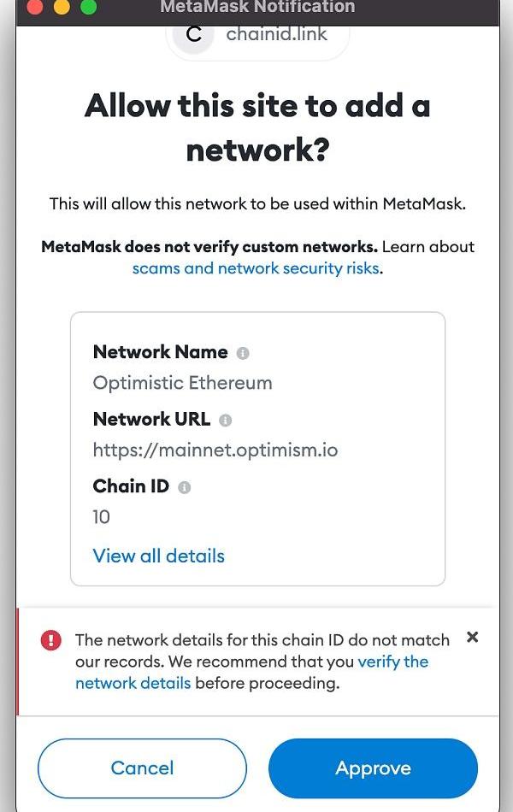Click the Optimistic Ethereum network name value

click(182, 382)
